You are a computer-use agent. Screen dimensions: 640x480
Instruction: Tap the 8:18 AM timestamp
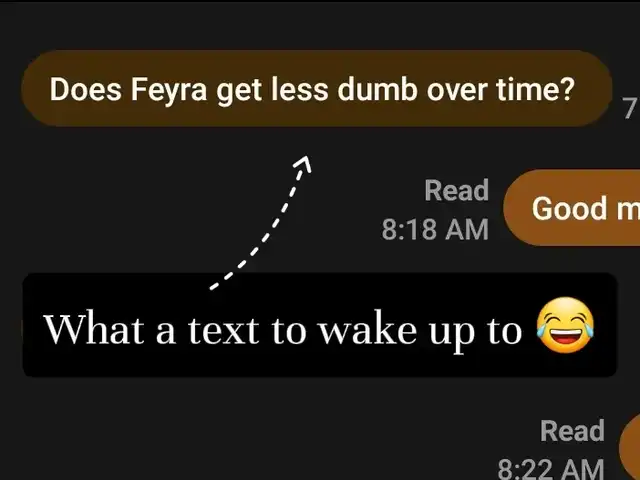click(x=435, y=229)
